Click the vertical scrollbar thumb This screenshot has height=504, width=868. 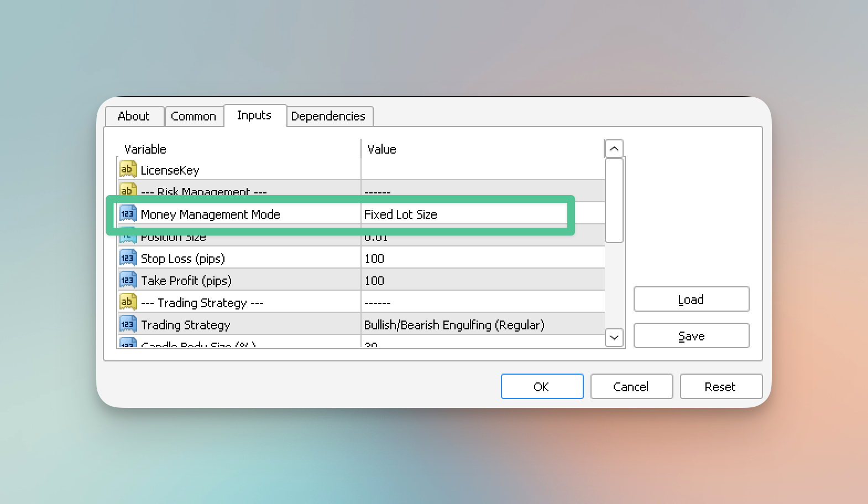614,200
